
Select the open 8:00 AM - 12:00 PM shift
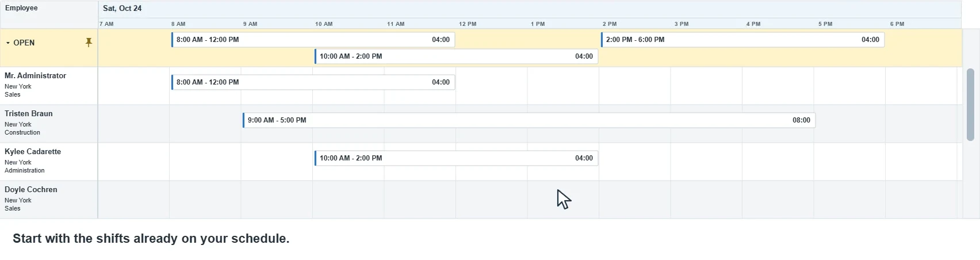pos(313,40)
